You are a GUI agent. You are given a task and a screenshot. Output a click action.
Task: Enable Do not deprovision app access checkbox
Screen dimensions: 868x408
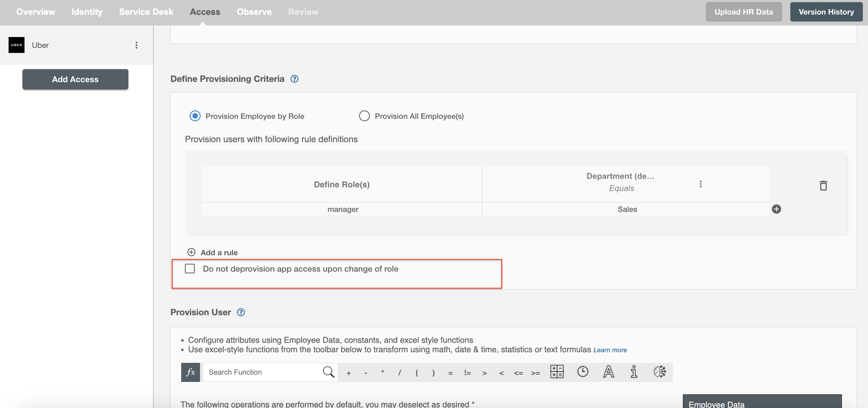click(x=190, y=268)
